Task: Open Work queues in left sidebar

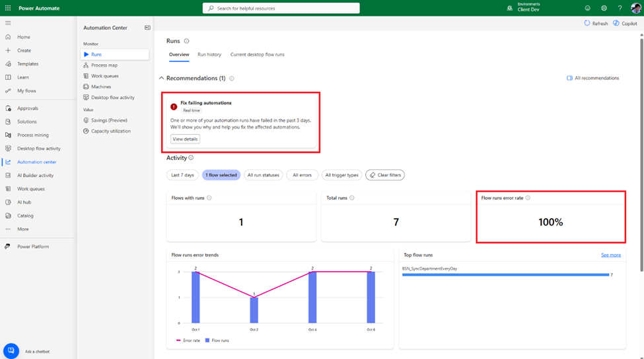Action: pyautogui.click(x=38, y=188)
